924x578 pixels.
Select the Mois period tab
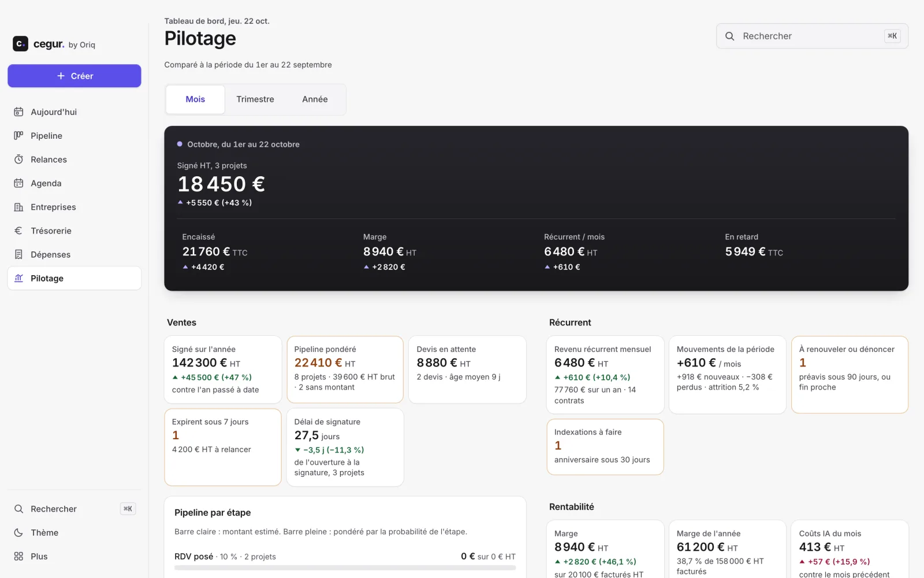point(195,99)
